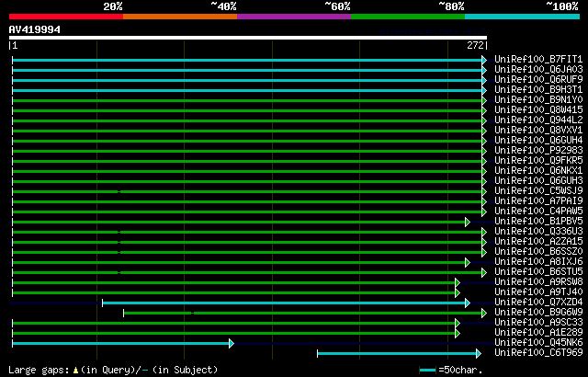Click the UniRef100_A9RSW8 label

click(538, 282)
